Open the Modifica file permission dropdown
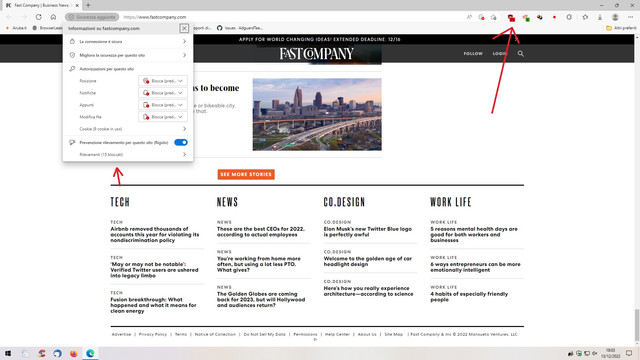Image resolution: width=640 pixels, height=360 pixels. tap(163, 117)
